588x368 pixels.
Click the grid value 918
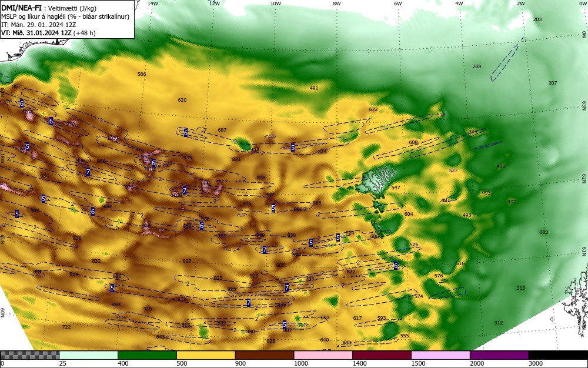[148, 309]
